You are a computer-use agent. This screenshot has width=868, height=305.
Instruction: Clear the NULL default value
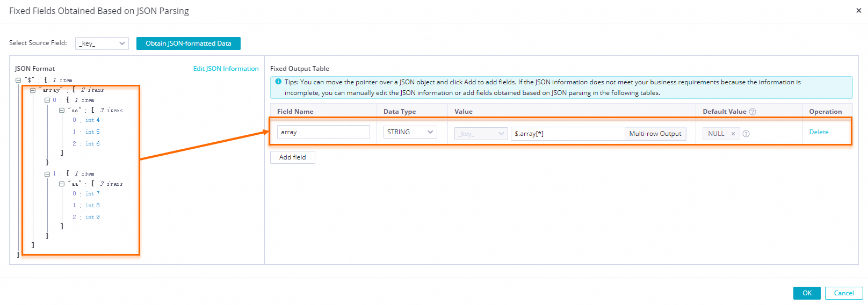coord(733,134)
